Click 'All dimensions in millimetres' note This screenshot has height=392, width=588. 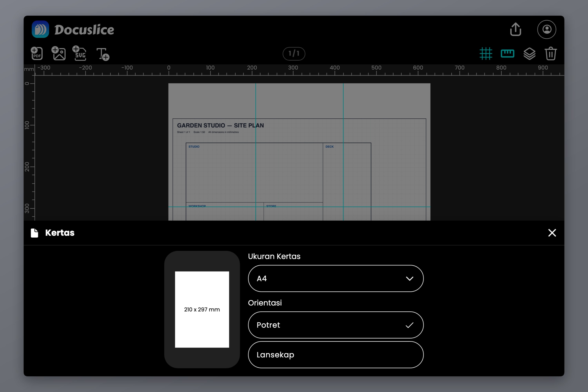(x=223, y=132)
